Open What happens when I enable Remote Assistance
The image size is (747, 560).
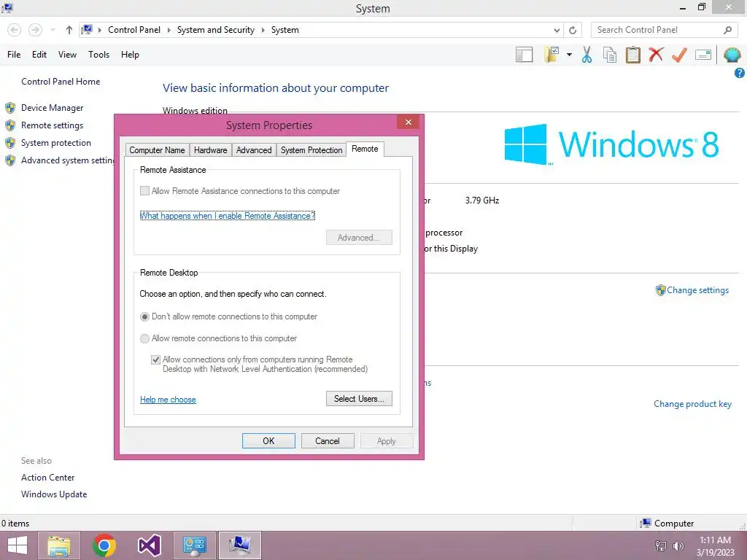228,216
